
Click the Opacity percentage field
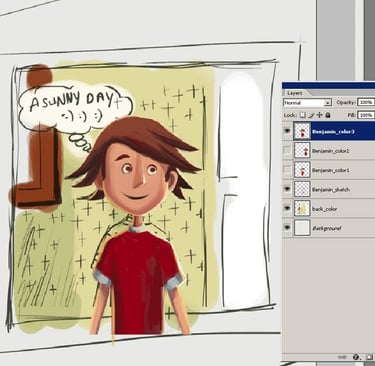coord(366,102)
